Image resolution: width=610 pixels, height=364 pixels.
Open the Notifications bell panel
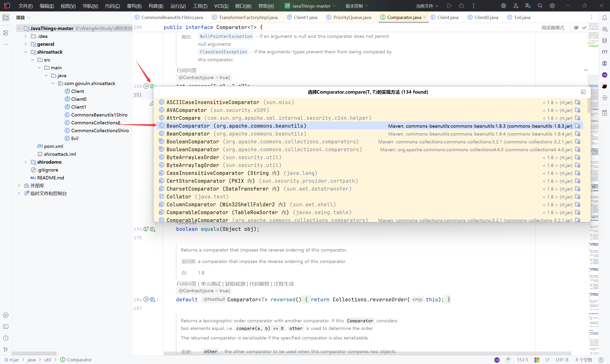(604, 17)
